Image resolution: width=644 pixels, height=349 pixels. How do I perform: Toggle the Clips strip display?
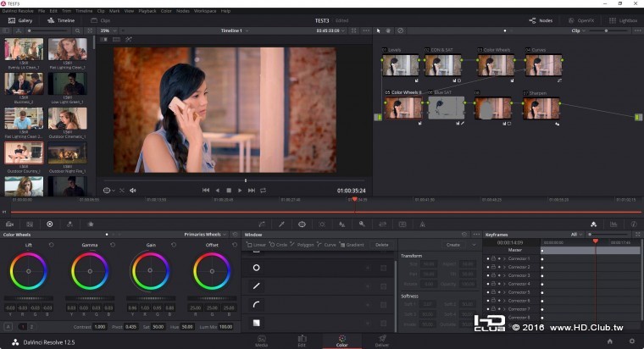point(101,19)
